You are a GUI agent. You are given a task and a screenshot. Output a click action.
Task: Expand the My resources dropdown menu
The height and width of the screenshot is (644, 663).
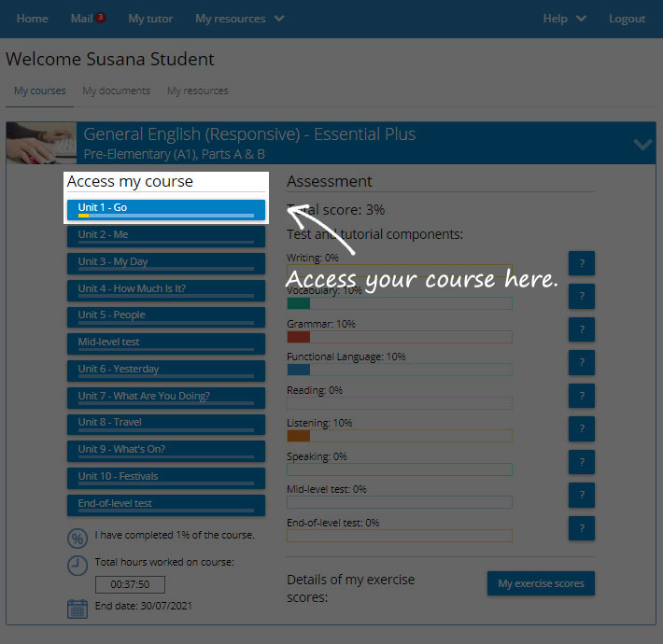tap(240, 19)
